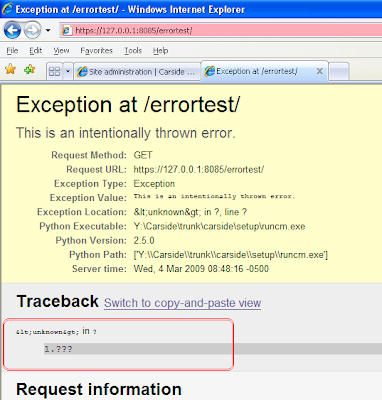
Task: Click the Internet Explorer logo in title bar
Action: click(7, 9)
